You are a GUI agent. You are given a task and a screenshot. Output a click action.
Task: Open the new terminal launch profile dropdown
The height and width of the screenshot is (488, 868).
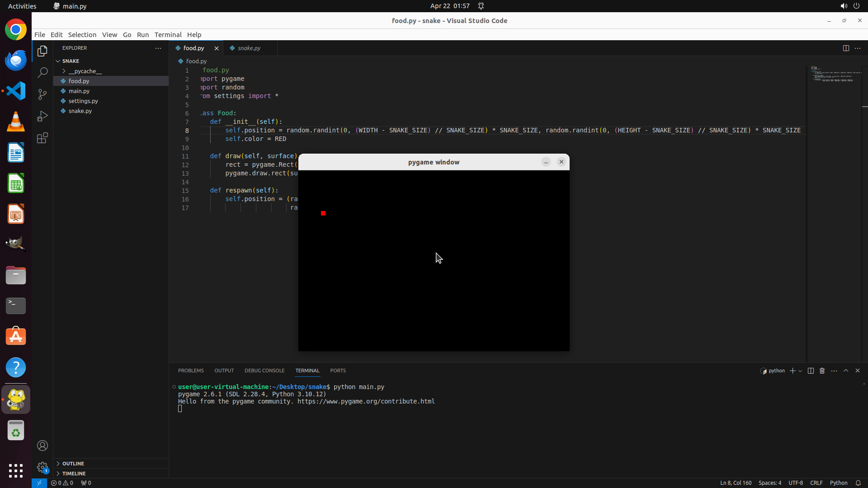[x=800, y=371]
